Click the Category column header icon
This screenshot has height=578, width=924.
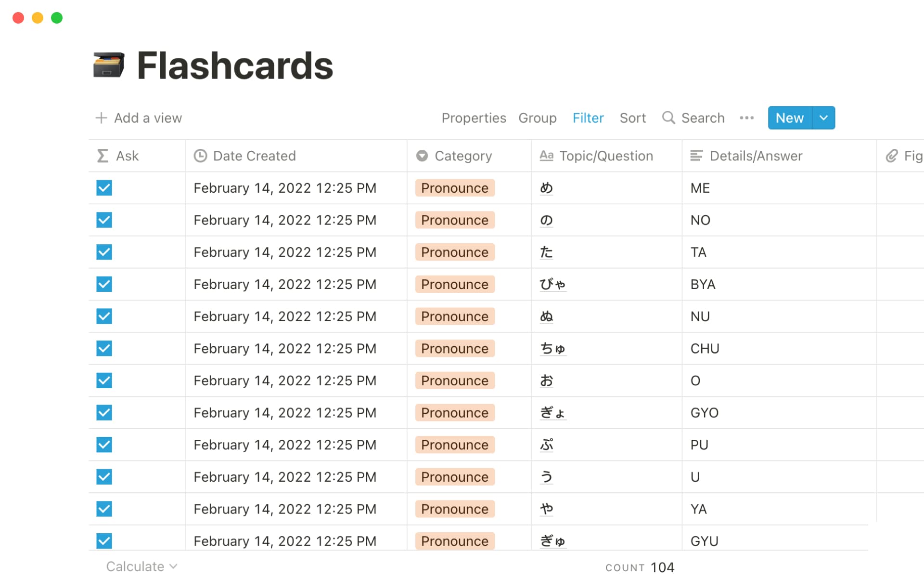(422, 156)
